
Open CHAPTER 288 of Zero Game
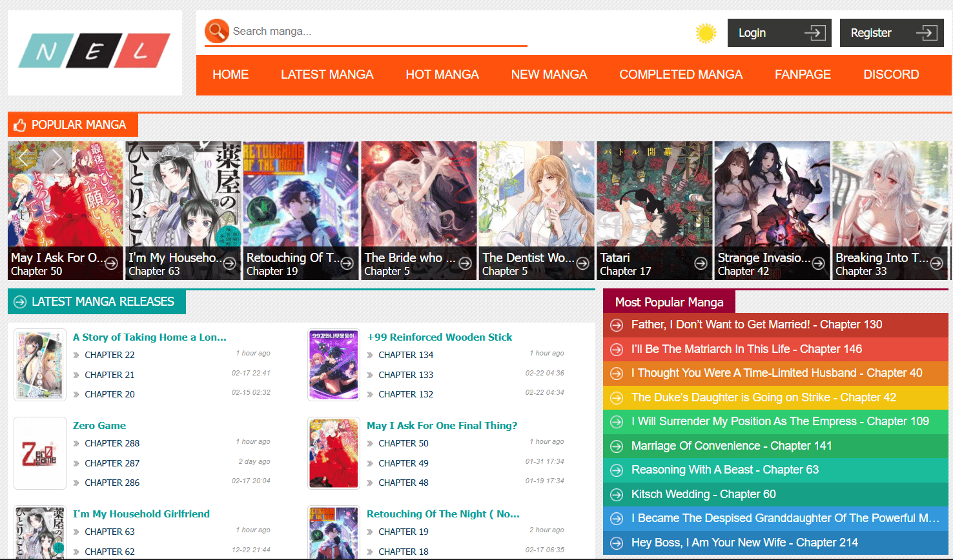pyautogui.click(x=112, y=443)
